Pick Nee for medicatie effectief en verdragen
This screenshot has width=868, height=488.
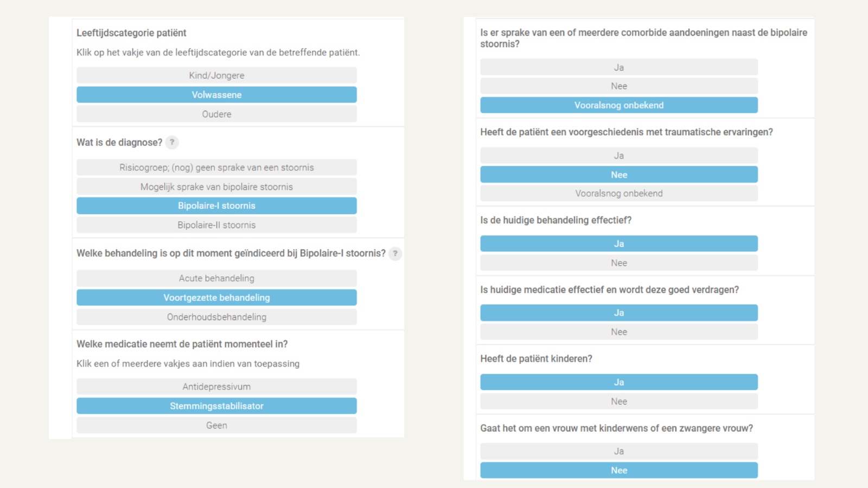[618, 332]
